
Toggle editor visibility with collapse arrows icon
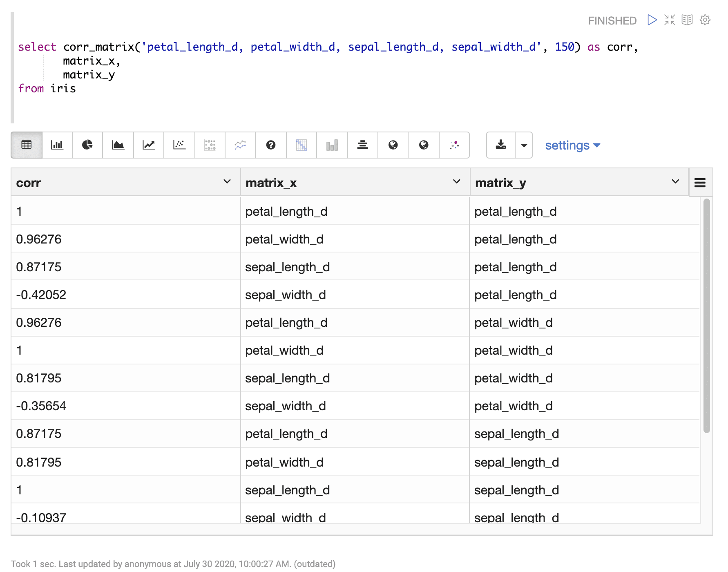670,20
